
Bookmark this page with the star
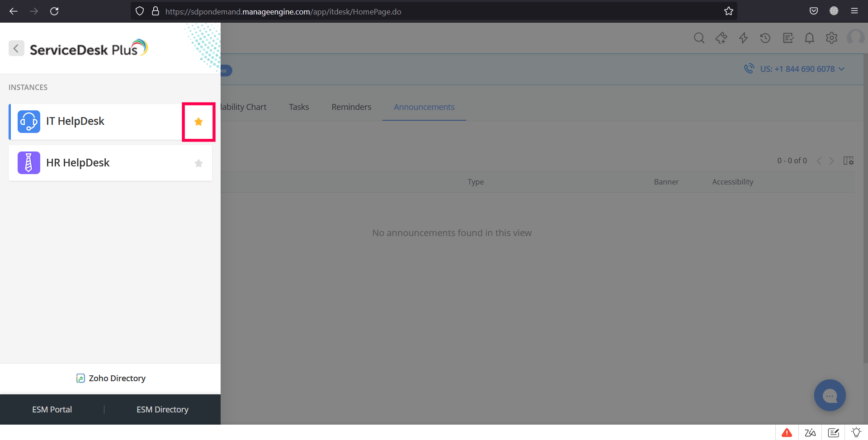point(729,11)
